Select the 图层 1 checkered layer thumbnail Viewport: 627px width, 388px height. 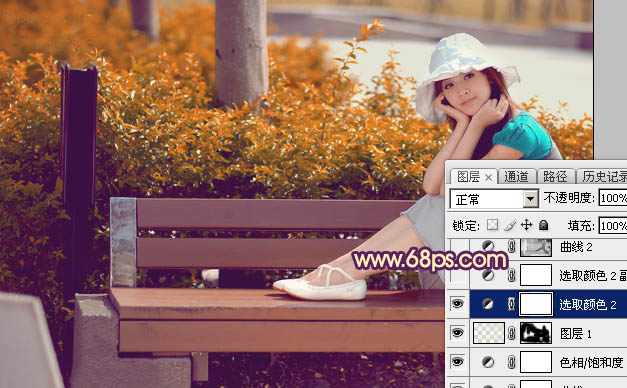pyautogui.click(x=489, y=333)
